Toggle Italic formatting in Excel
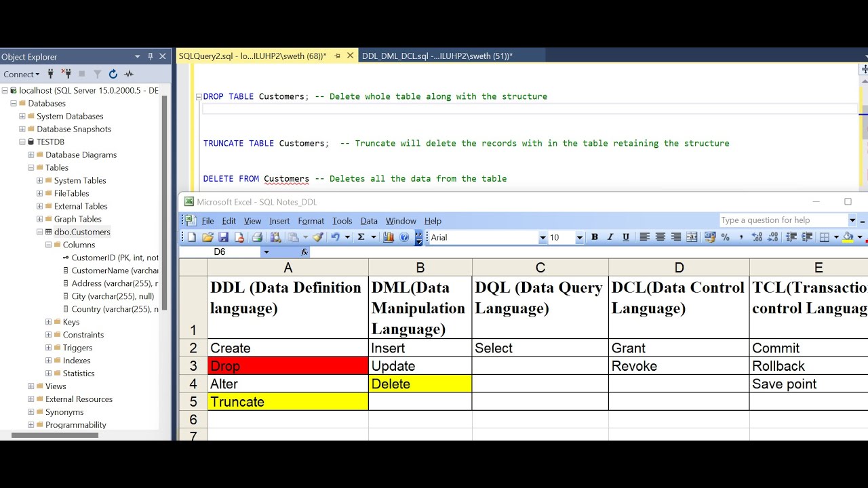The width and height of the screenshot is (868, 488). coord(610,237)
